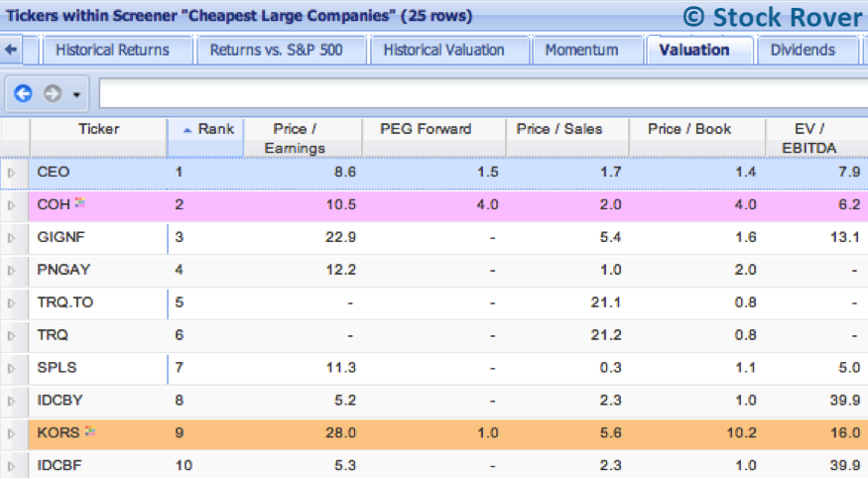
Task: Select the COH ticker cell
Action: pyautogui.click(x=98, y=204)
